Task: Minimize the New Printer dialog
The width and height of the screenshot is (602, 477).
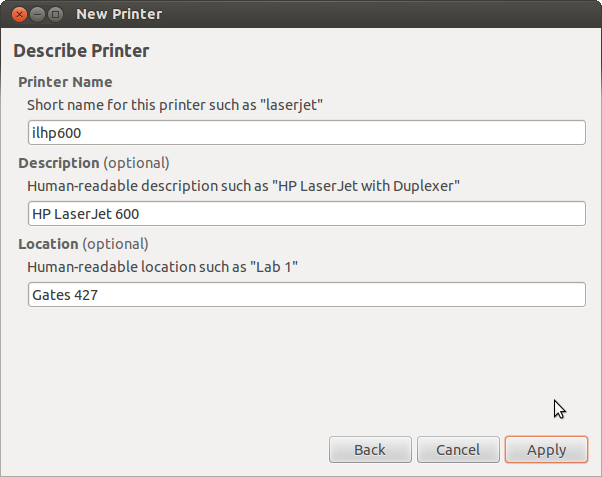Action: pyautogui.click(x=37, y=14)
